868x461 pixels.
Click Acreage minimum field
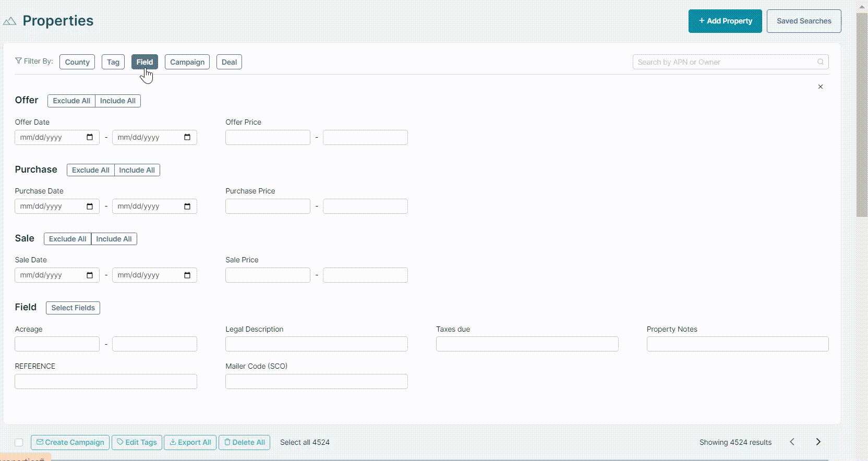tap(57, 344)
